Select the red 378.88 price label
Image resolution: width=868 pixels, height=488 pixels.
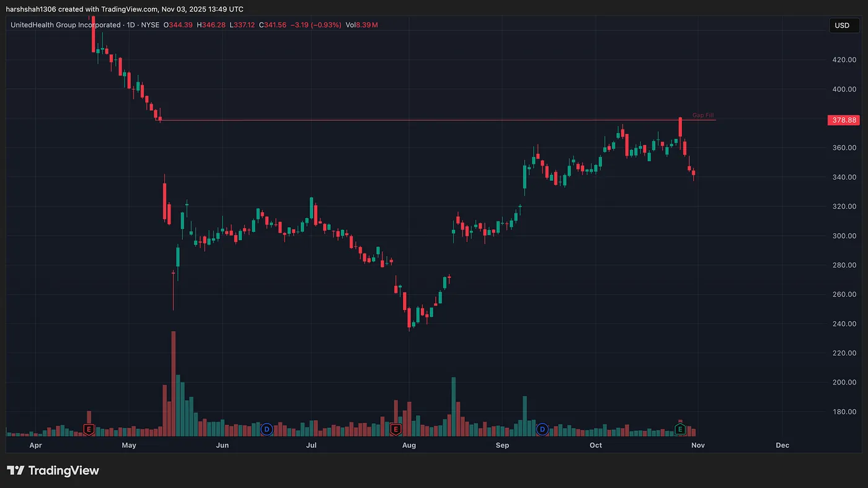click(x=844, y=120)
